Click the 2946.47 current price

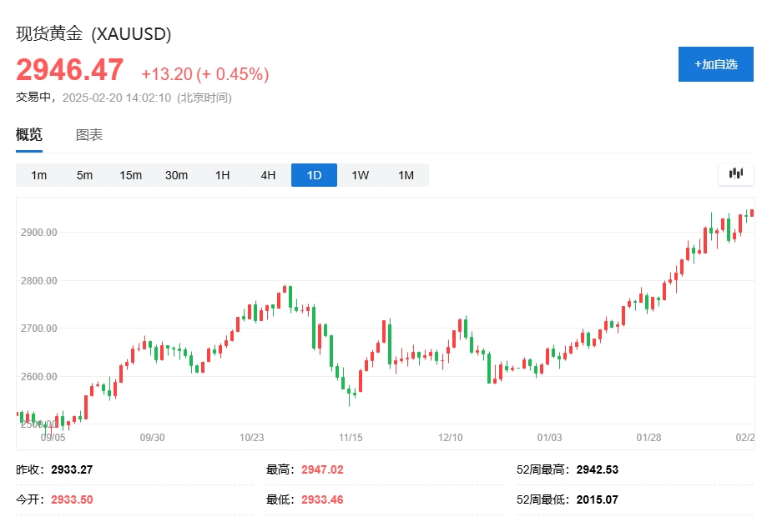tap(70, 70)
